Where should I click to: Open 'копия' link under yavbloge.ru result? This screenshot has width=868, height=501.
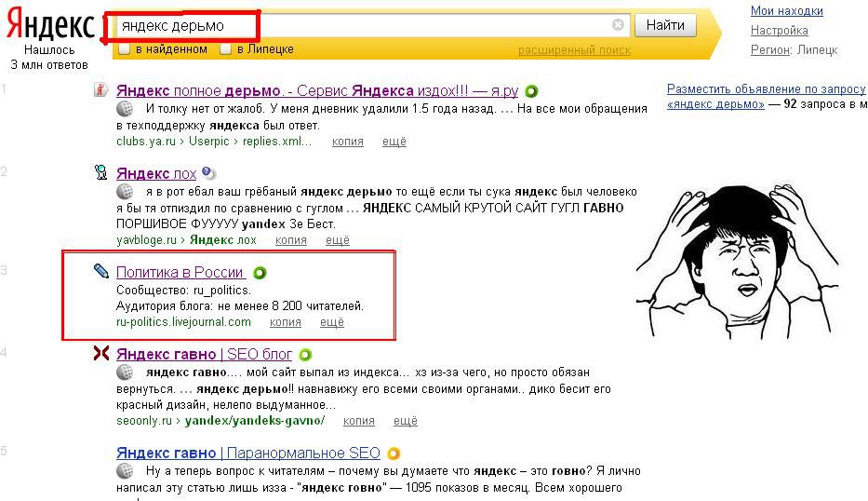click(x=290, y=240)
